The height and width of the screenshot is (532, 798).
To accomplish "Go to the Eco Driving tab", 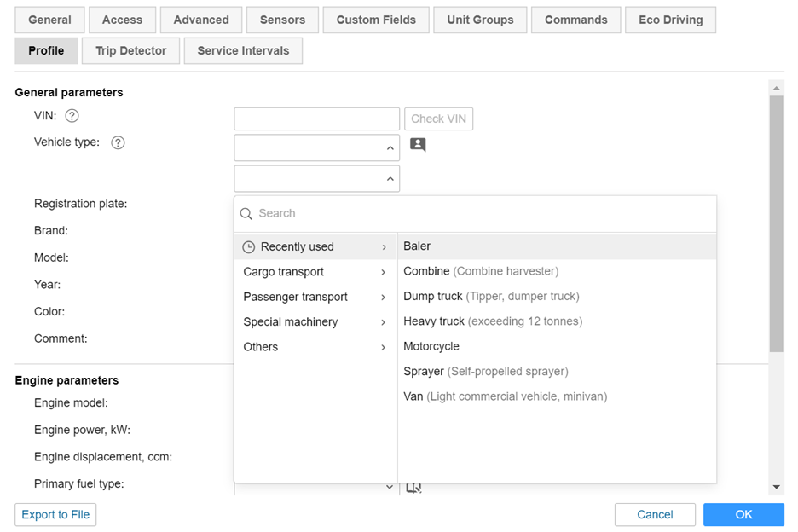I will pos(670,20).
